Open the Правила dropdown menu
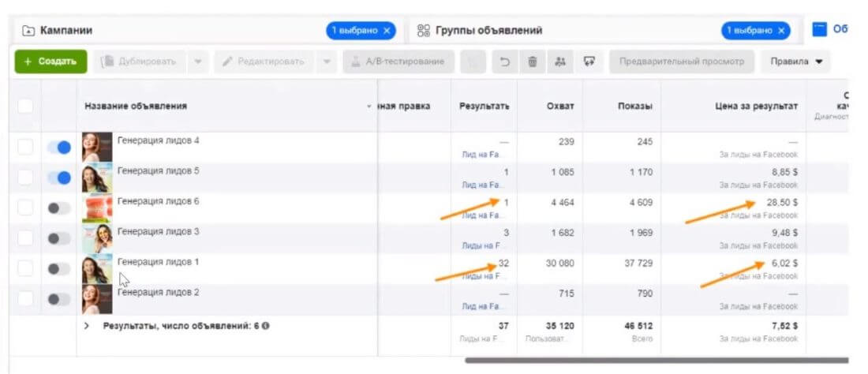Screen dimensions: 868x374 tap(795, 62)
